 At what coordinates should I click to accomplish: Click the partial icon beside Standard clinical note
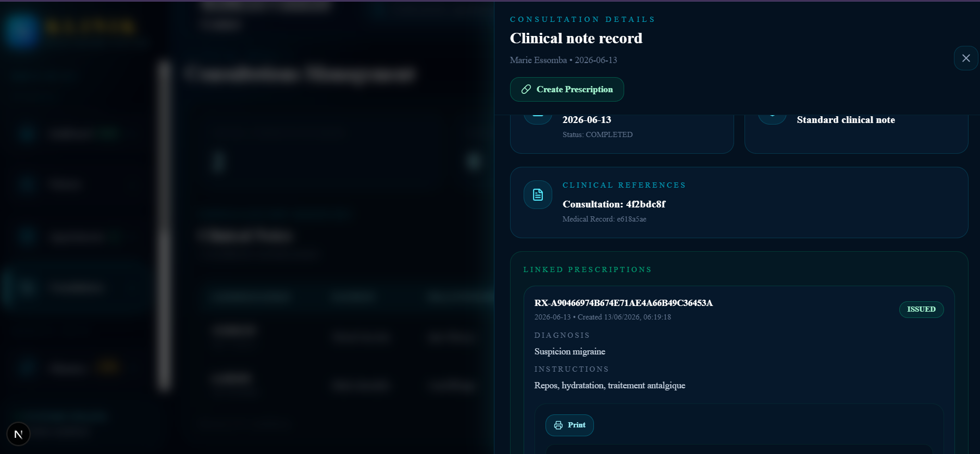click(772, 118)
